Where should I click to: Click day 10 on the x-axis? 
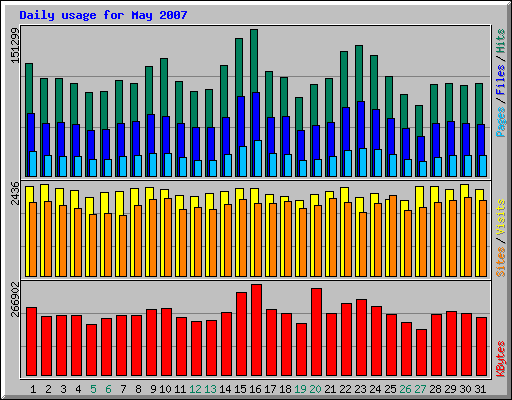coord(165,389)
